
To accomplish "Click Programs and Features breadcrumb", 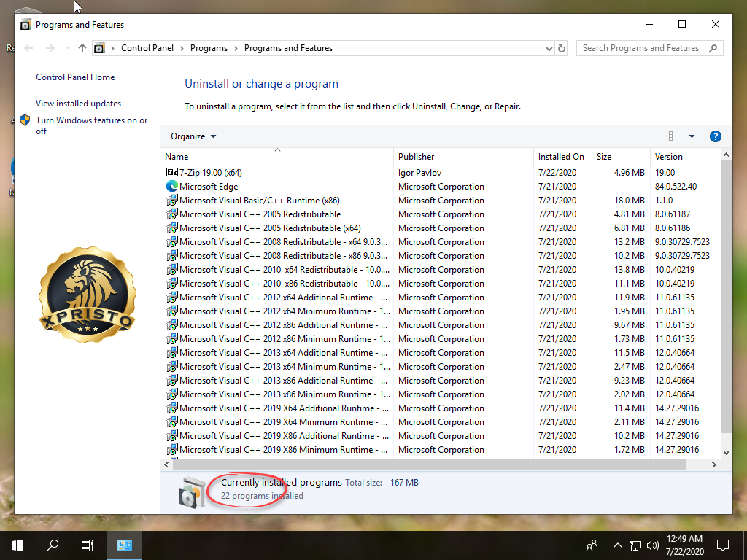I will (x=288, y=48).
